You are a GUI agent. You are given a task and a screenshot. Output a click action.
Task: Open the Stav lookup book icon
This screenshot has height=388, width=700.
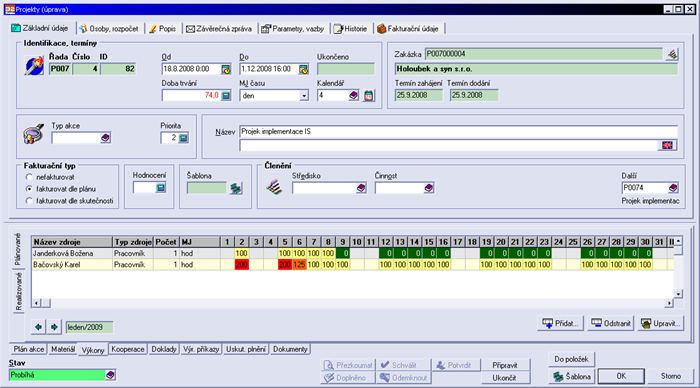pyautogui.click(x=110, y=375)
